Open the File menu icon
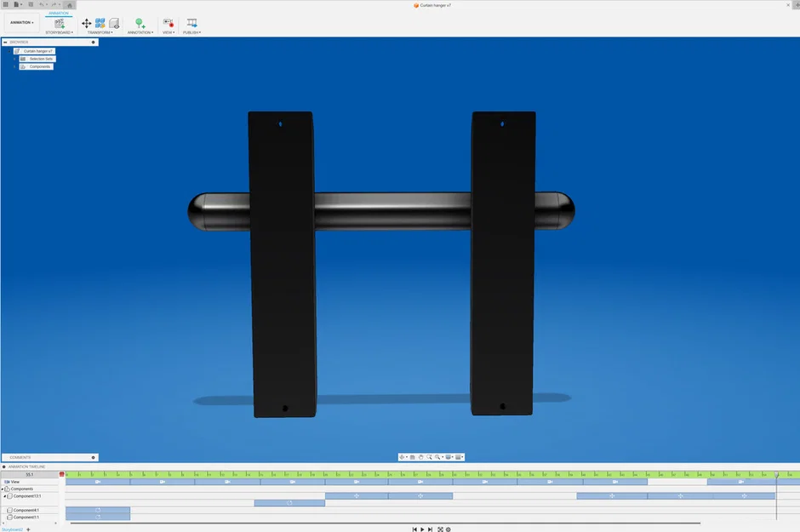800x532 pixels. pyautogui.click(x=17, y=4)
